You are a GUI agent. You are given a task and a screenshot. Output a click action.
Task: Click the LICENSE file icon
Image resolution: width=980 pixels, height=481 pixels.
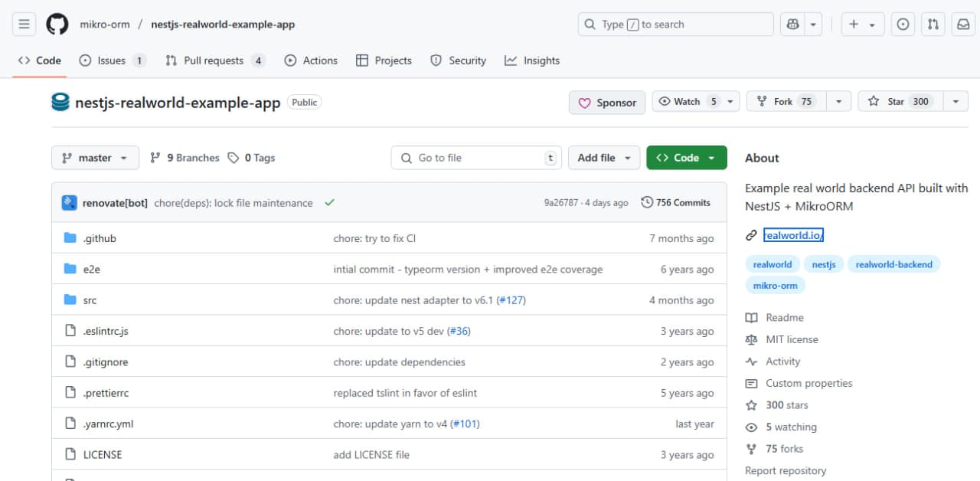70,454
